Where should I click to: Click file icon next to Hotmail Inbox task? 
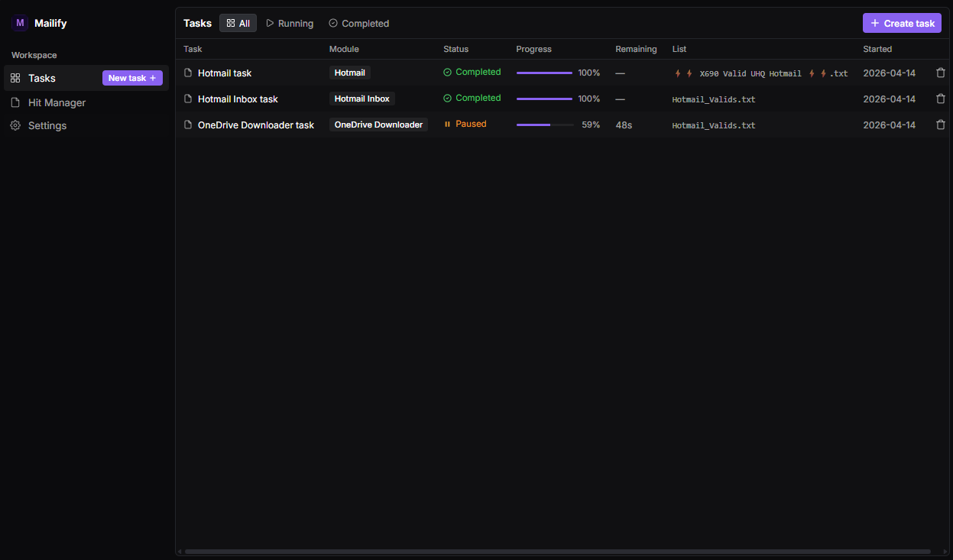pos(188,99)
